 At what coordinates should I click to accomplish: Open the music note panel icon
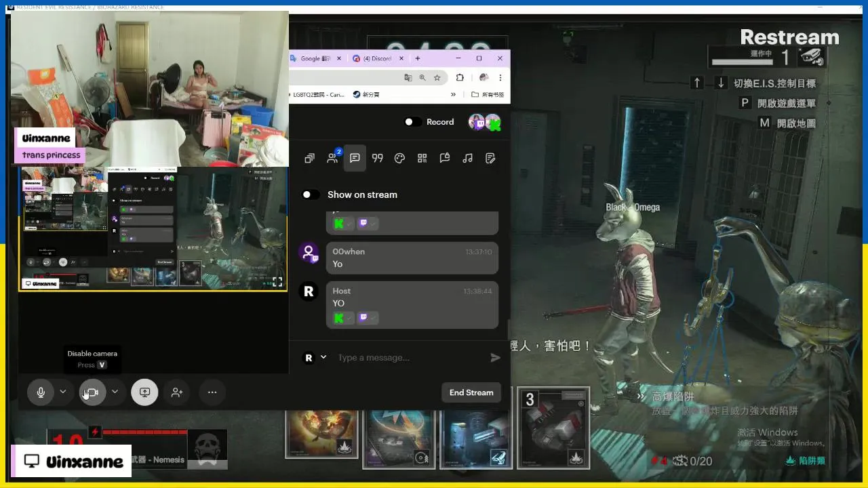pos(467,158)
